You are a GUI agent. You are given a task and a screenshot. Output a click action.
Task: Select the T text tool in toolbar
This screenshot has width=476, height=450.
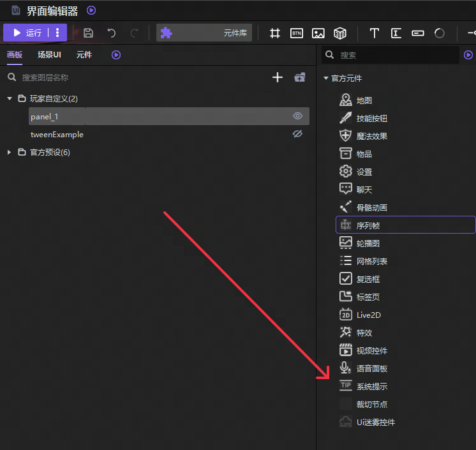pyautogui.click(x=375, y=33)
